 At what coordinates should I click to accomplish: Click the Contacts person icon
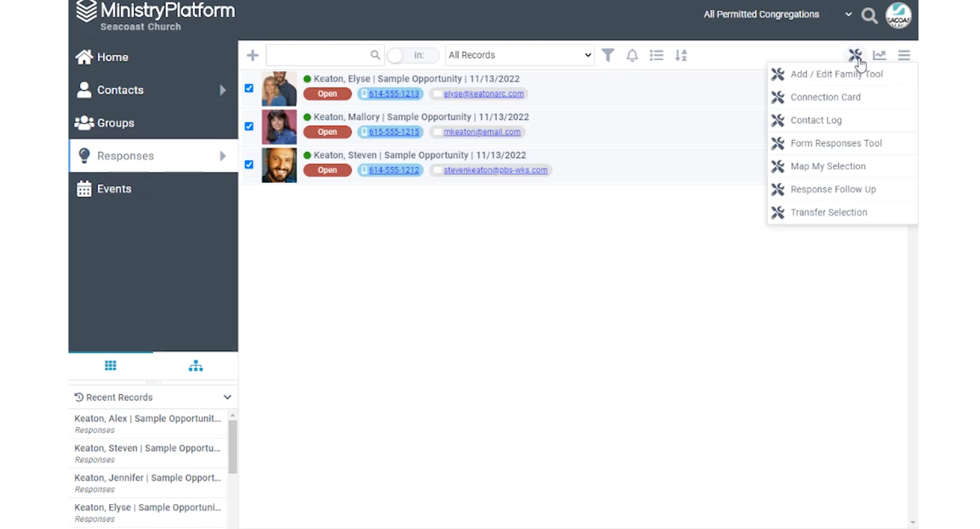pyautogui.click(x=84, y=90)
